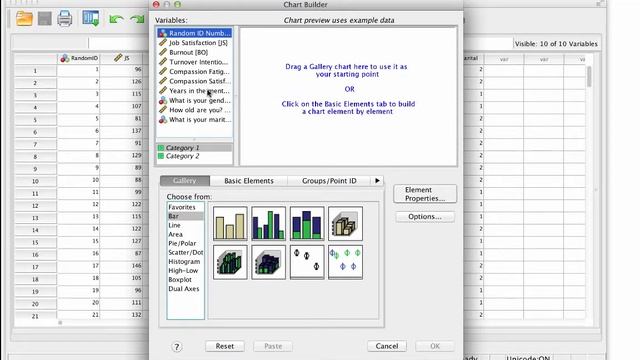Screen dimensions: 640x360
Task: Choose Dual Axes in gallery list
Action: pyautogui.click(x=185, y=289)
